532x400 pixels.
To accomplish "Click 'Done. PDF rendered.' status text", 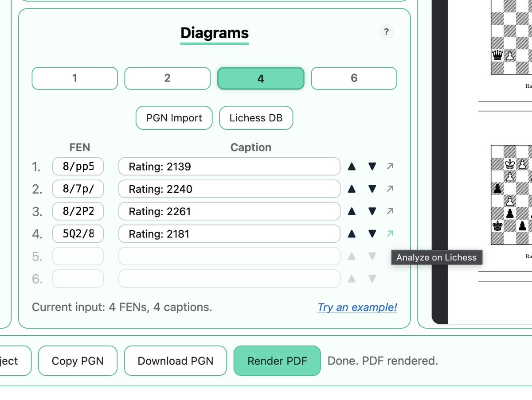I will [x=383, y=361].
